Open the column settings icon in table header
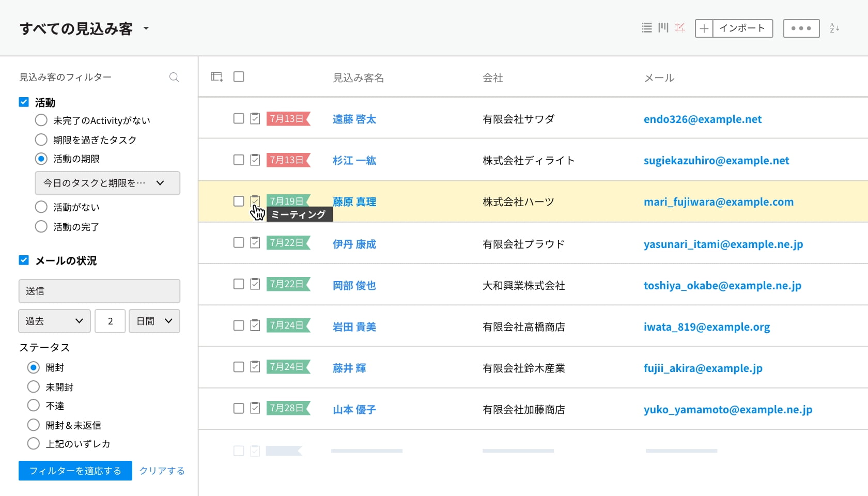The height and width of the screenshot is (496, 868). 216,77
